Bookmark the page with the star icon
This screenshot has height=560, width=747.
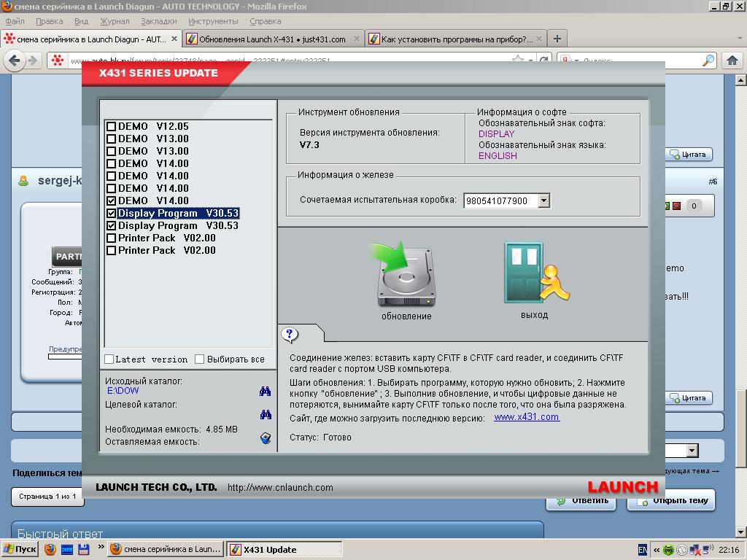point(517,60)
